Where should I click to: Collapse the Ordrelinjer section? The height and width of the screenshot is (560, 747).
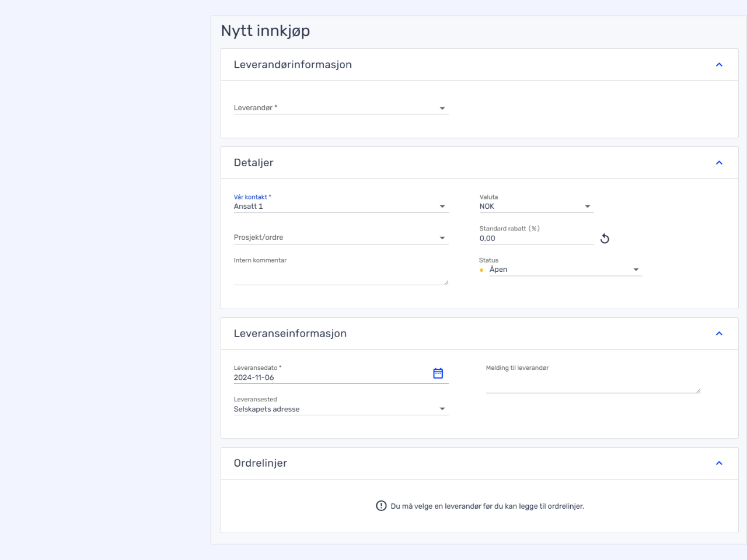pos(719,463)
